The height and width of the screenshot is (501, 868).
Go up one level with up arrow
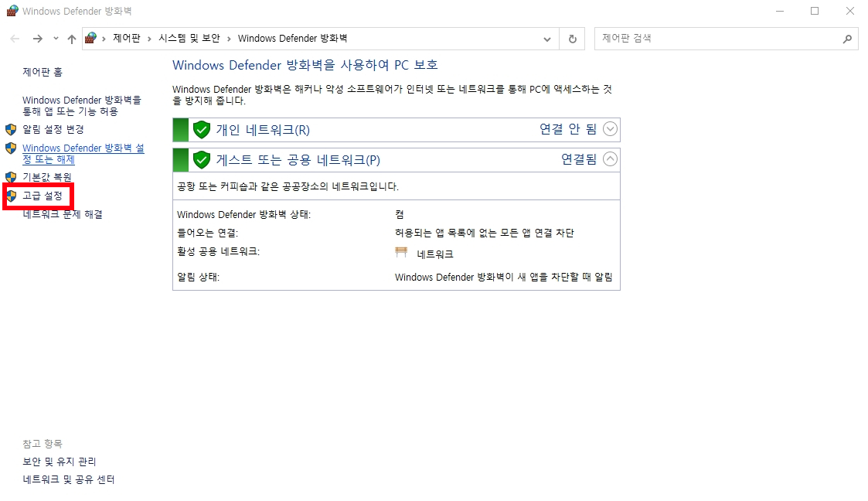coord(72,39)
